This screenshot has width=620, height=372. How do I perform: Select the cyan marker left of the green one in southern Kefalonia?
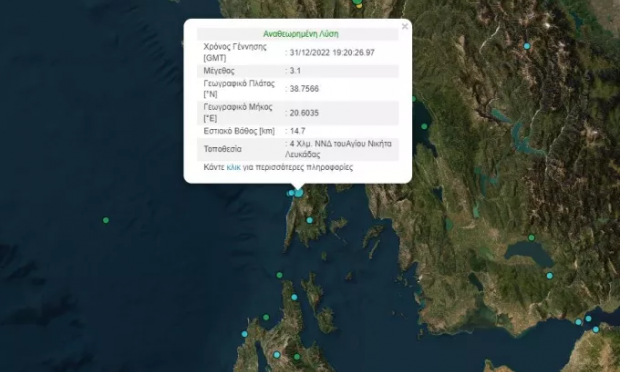click(x=277, y=355)
